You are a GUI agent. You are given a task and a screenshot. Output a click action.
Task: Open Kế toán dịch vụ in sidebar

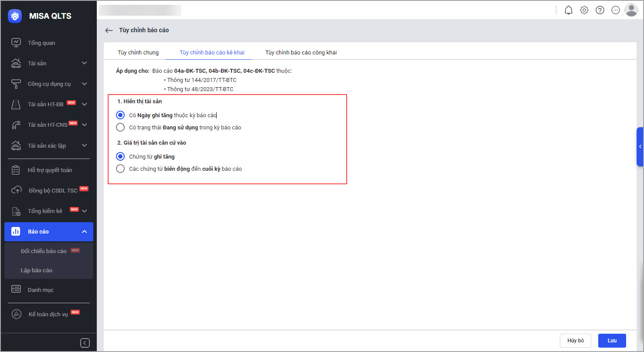[49, 314]
